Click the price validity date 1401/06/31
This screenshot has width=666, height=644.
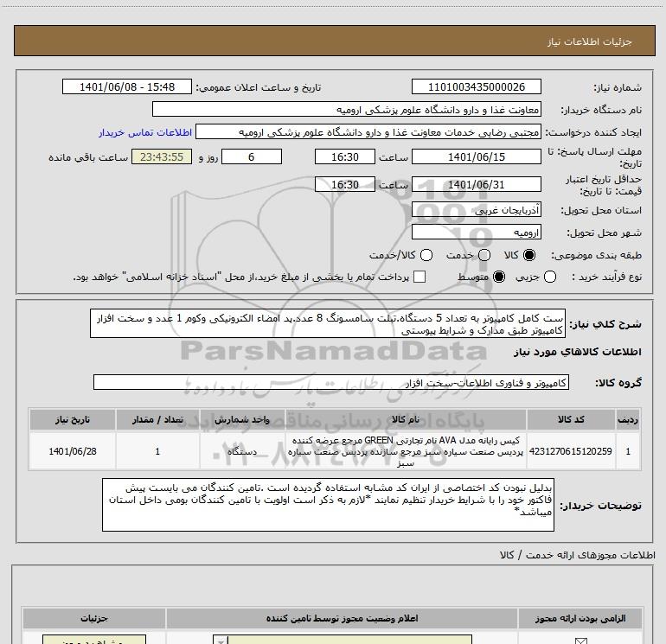click(476, 184)
